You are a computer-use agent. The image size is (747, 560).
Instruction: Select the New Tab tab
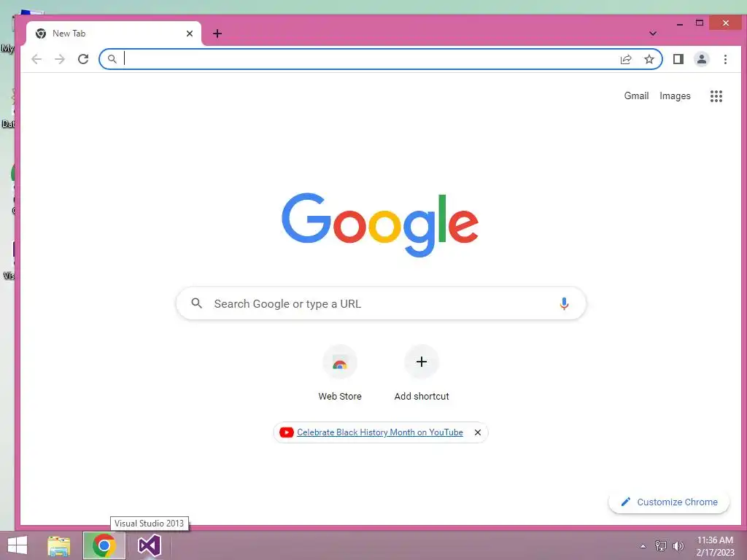click(113, 34)
